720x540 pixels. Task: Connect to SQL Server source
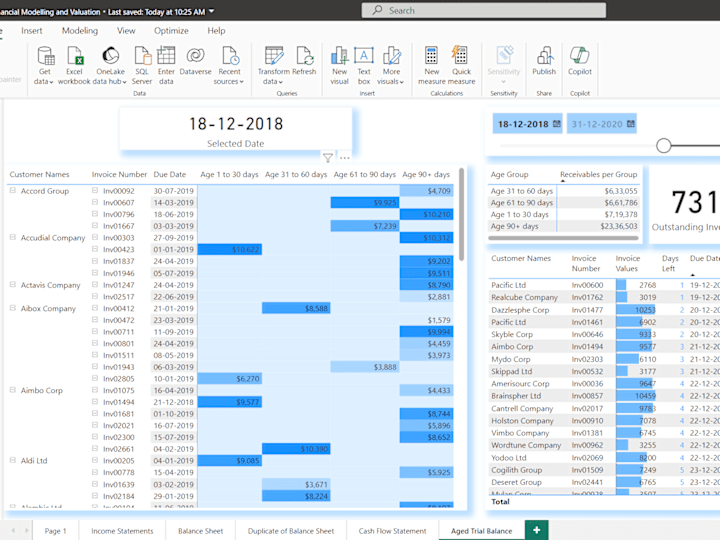[x=142, y=66]
